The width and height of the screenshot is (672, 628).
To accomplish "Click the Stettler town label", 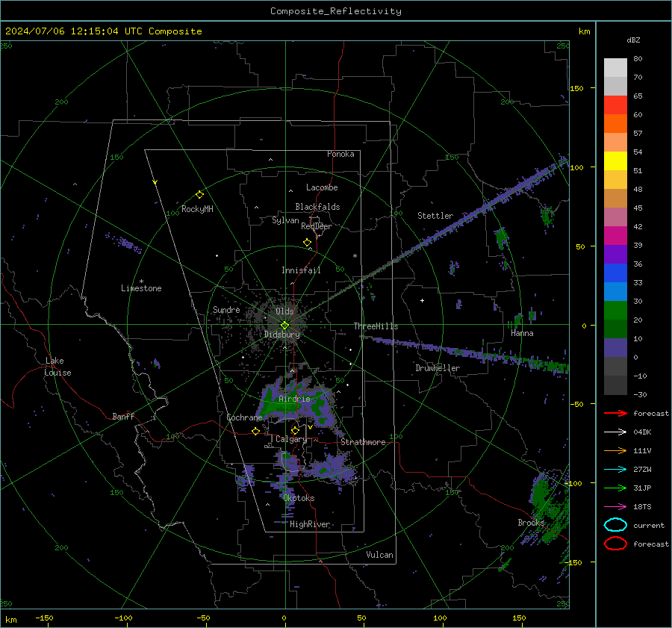I will 435,216.
